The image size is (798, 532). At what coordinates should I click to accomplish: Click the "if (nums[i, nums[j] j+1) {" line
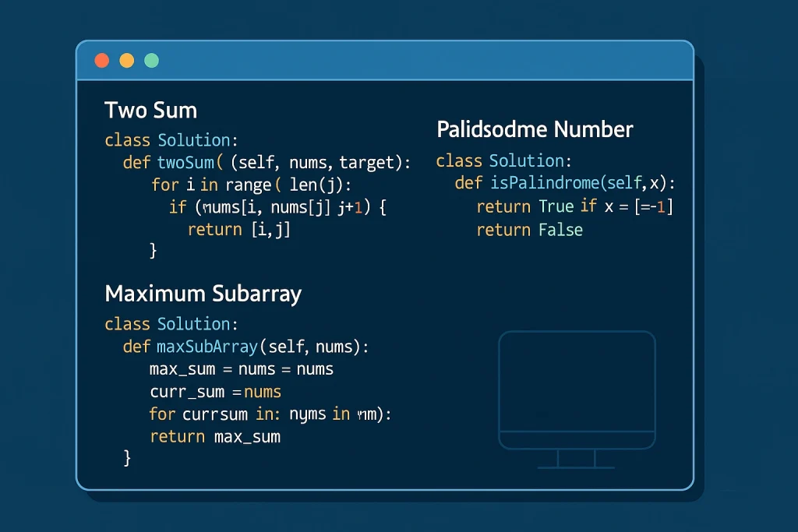point(278,207)
